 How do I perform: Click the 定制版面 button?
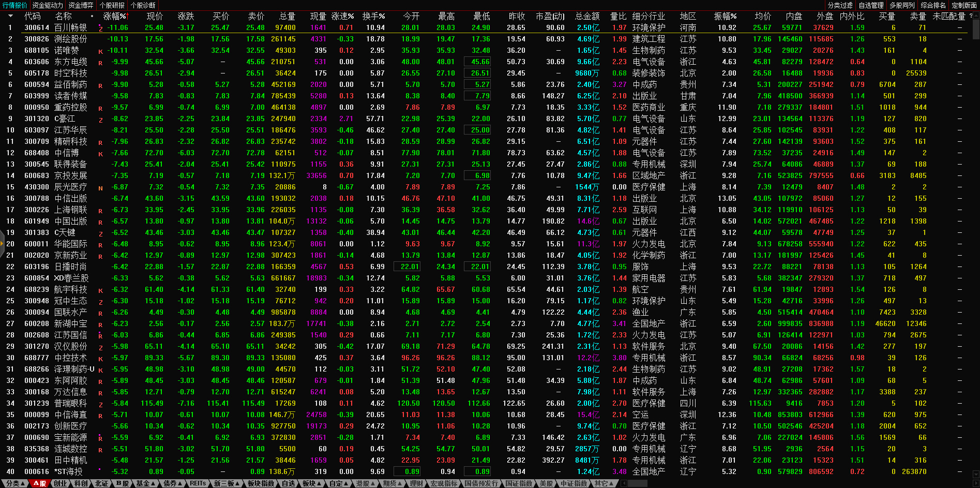coord(964,5)
